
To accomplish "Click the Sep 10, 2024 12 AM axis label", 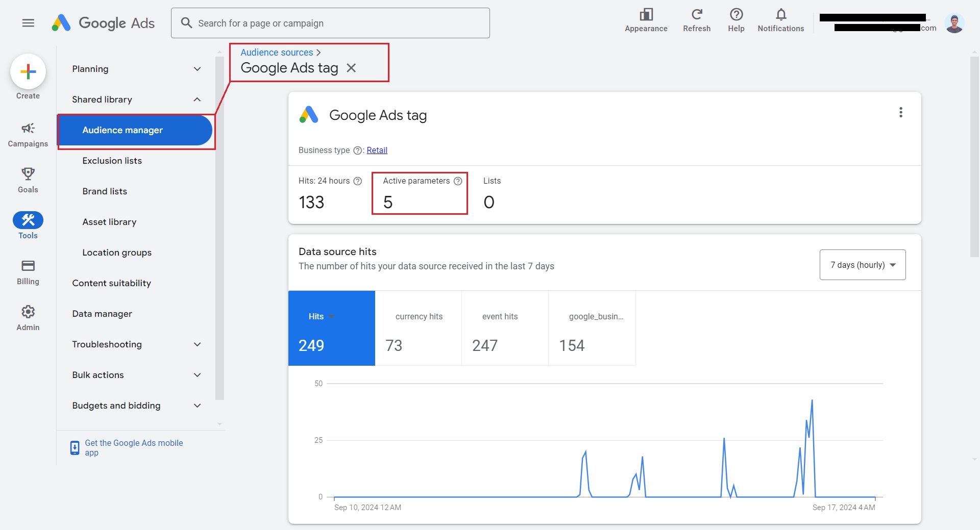I will (x=367, y=508).
